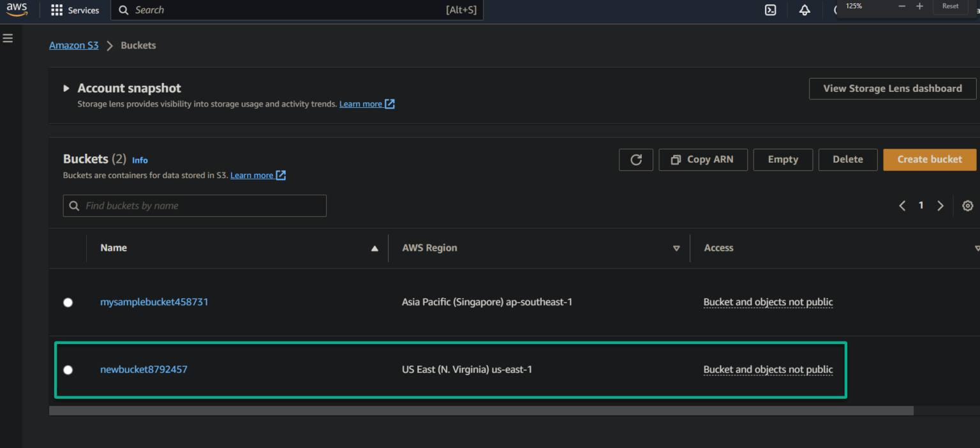Go to previous page of buckets

pos(902,205)
